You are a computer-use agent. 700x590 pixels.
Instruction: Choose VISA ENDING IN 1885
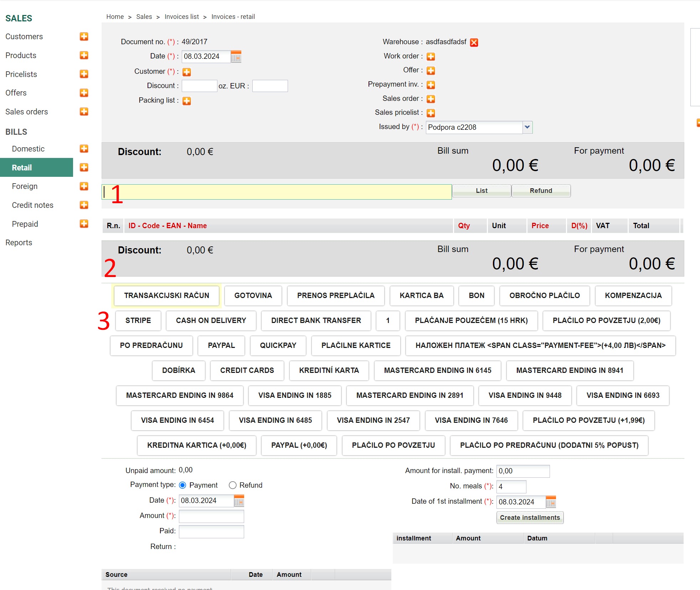pos(295,395)
